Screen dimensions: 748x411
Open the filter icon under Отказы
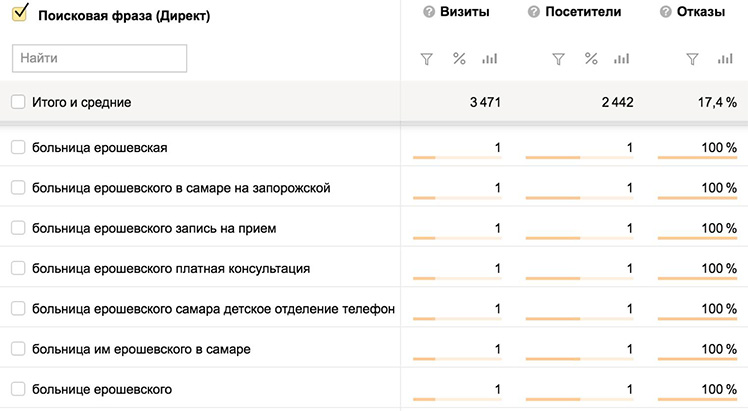[692, 59]
